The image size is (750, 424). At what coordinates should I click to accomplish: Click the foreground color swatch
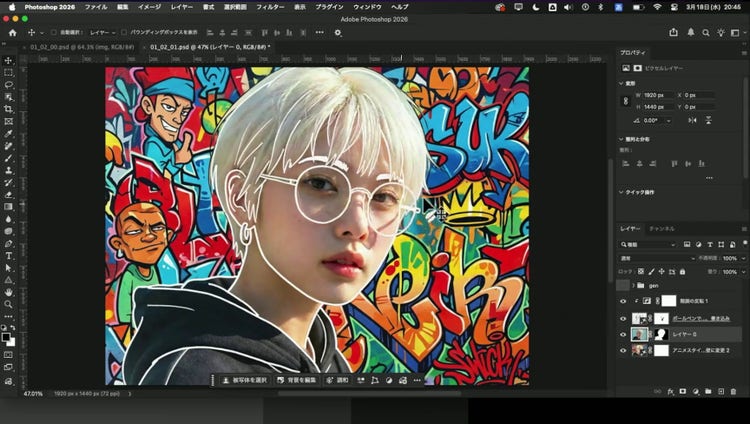coord(6,336)
